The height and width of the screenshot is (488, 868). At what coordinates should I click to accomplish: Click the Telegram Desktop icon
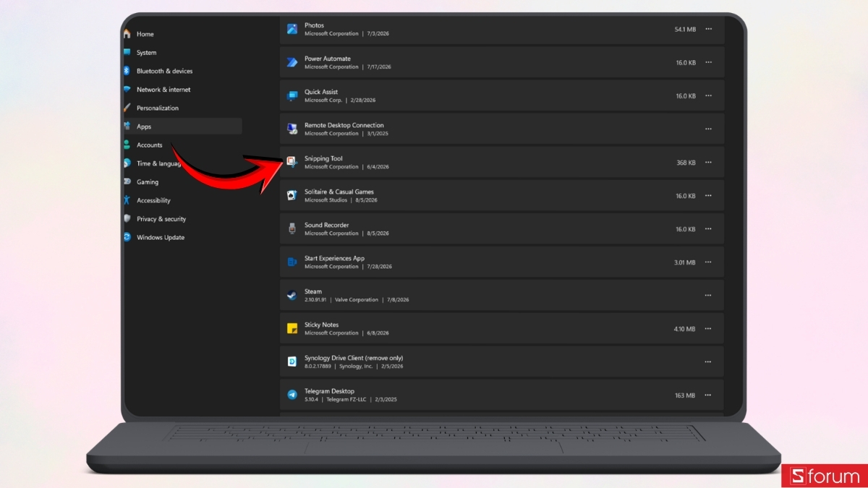pos(292,395)
